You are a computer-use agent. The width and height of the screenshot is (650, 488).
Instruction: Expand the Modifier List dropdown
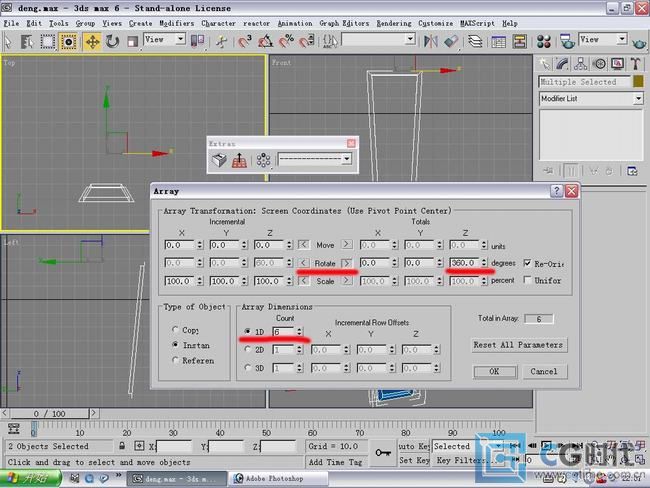point(638,99)
